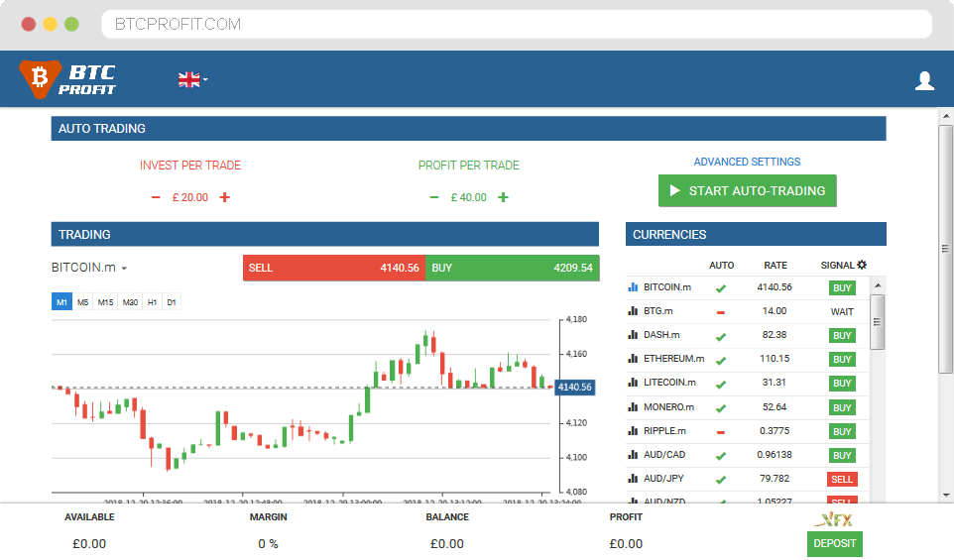Click BUY signal for ETHEREUM.m
Image resolution: width=954 pixels, height=560 pixels.
pyautogui.click(x=842, y=360)
